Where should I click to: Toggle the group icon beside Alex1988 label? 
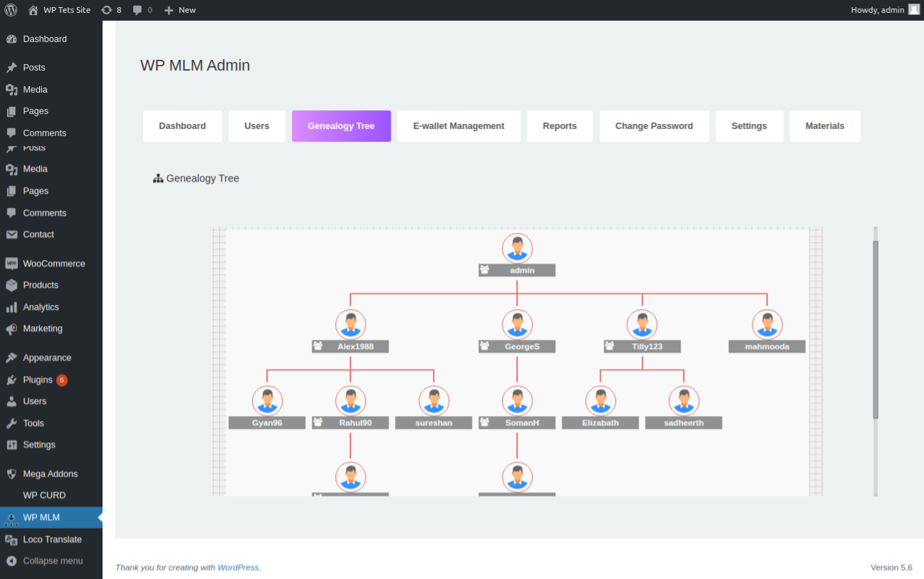tap(318, 346)
